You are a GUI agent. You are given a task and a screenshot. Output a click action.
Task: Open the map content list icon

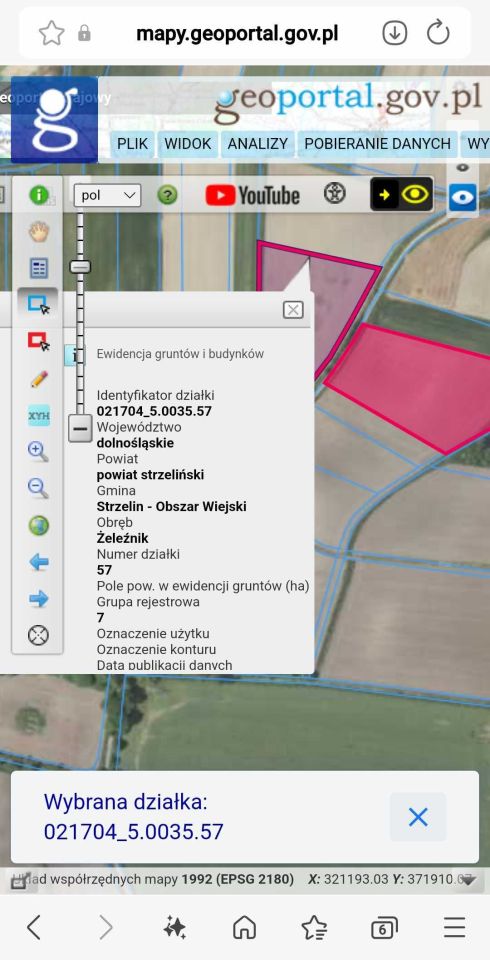(x=39, y=268)
